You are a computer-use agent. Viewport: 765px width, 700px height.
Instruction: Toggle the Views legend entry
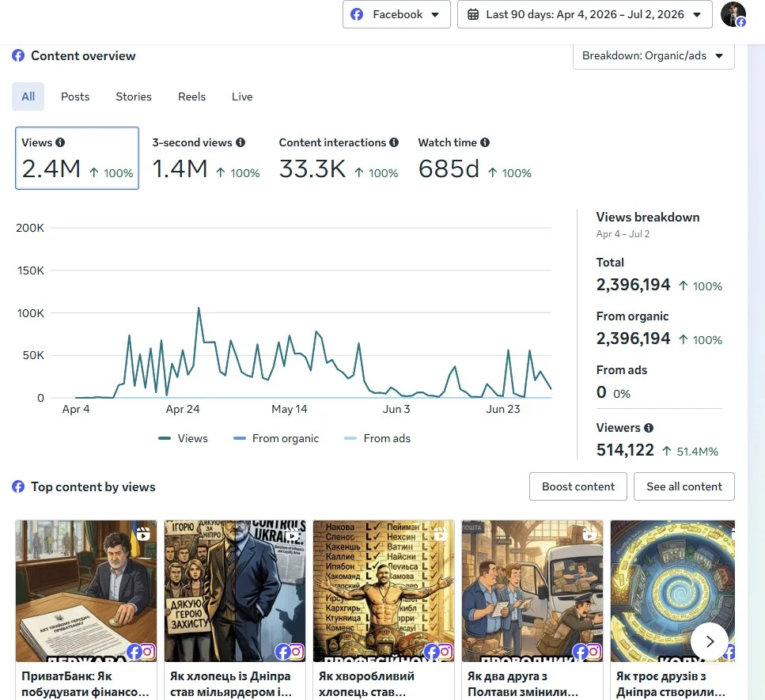[x=183, y=438]
